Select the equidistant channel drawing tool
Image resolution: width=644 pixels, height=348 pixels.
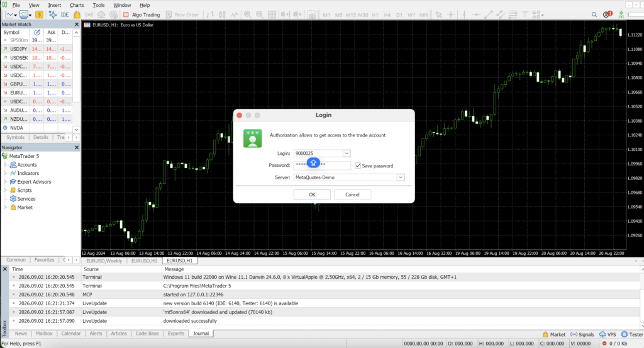click(x=501, y=15)
